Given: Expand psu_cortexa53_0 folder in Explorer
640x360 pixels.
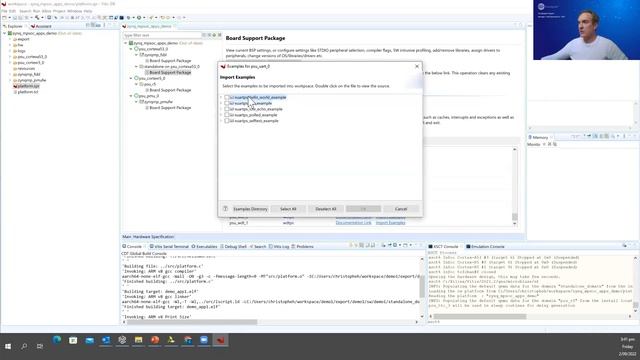Looking at the screenshot, I should (10, 57).
